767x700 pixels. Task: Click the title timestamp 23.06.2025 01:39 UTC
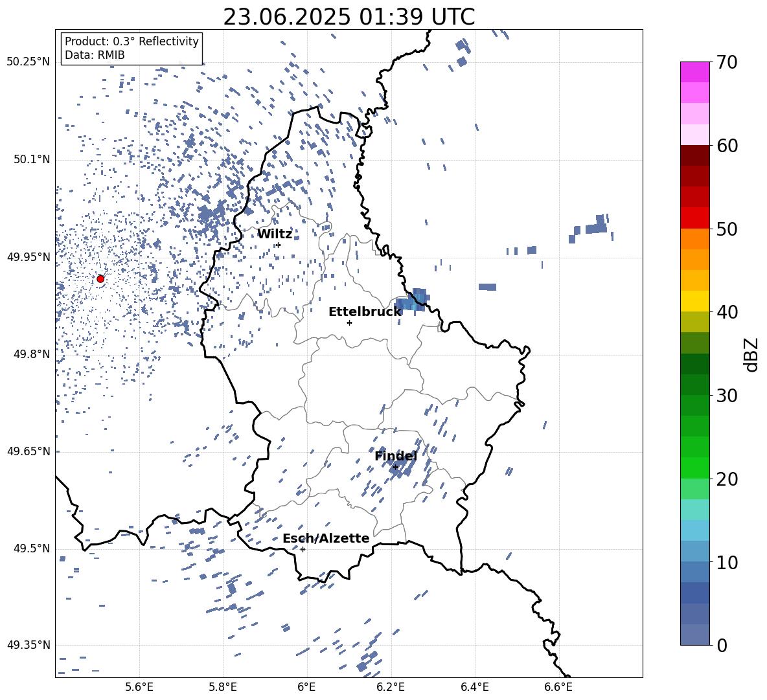(x=349, y=17)
